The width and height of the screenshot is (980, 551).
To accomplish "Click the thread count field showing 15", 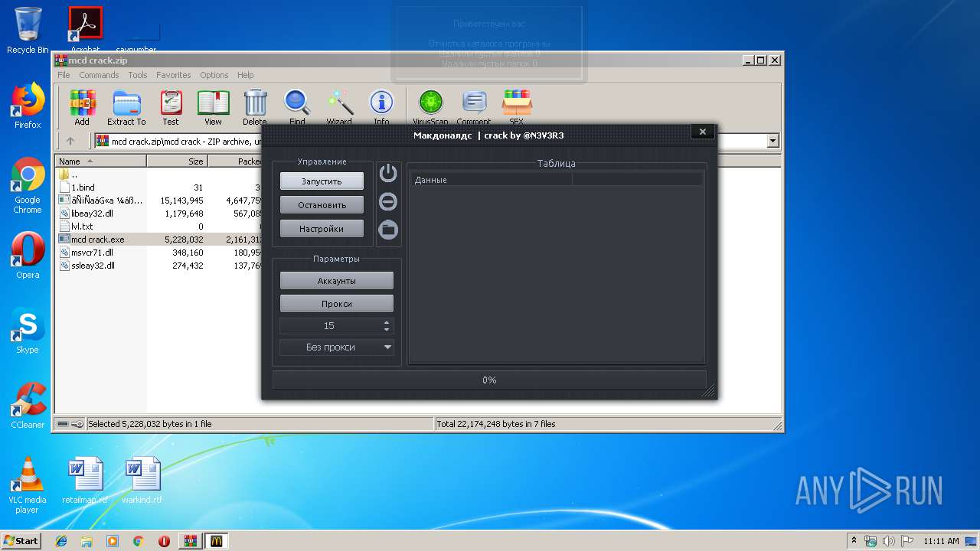I will click(x=330, y=326).
